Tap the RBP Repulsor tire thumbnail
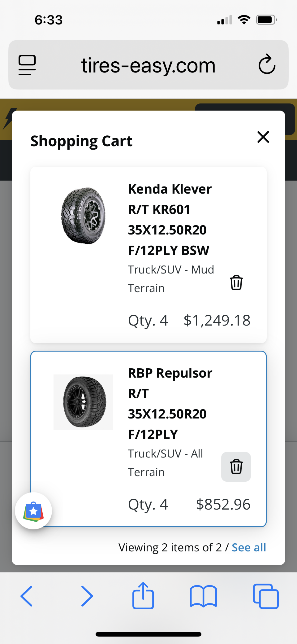The height and width of the screenshot is (644, 297). (83, 402)
